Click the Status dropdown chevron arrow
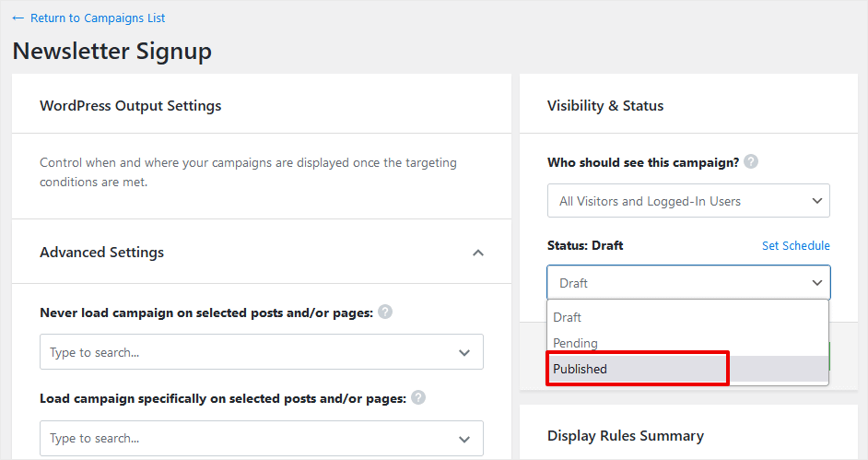Viewport: 868px width, 460px height. [816, 283]
